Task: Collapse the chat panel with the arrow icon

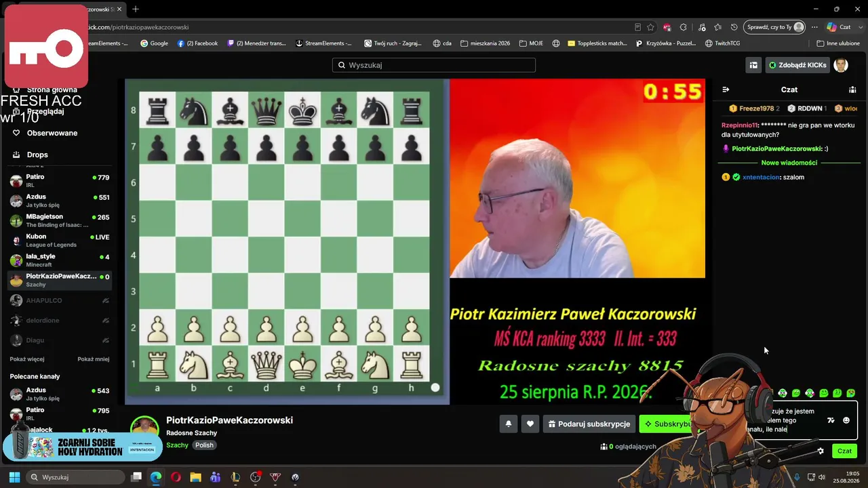Action: [726, 89]
